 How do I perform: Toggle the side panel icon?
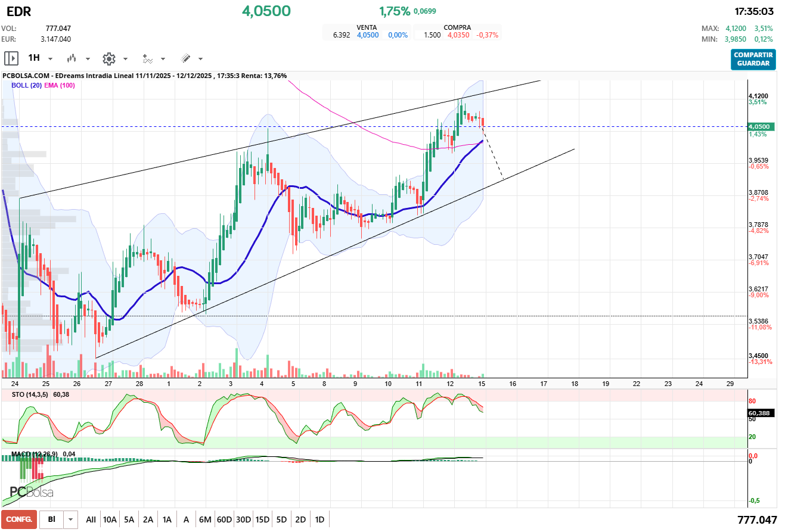click(11, 58)
